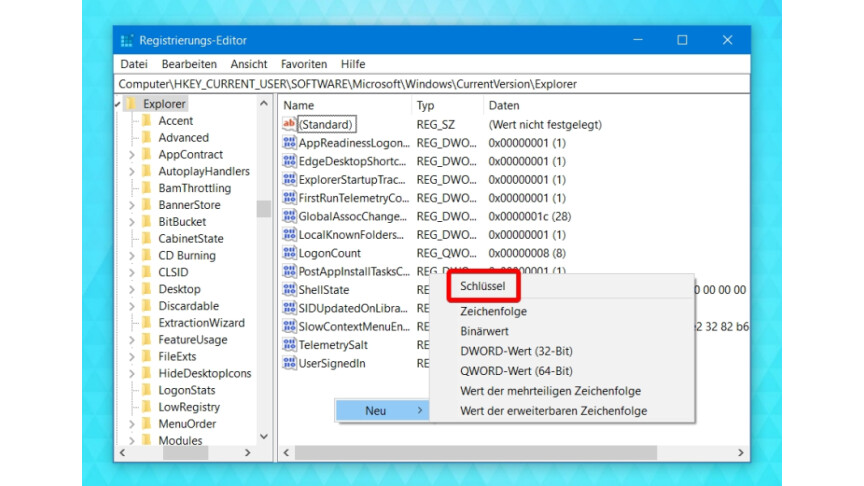Choose Binärwert from the submenu
The image size is (864, 486).
pos(484,331)
